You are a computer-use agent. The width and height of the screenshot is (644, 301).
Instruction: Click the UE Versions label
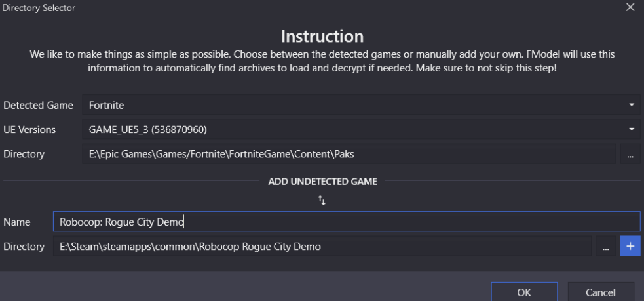[29, 130]
